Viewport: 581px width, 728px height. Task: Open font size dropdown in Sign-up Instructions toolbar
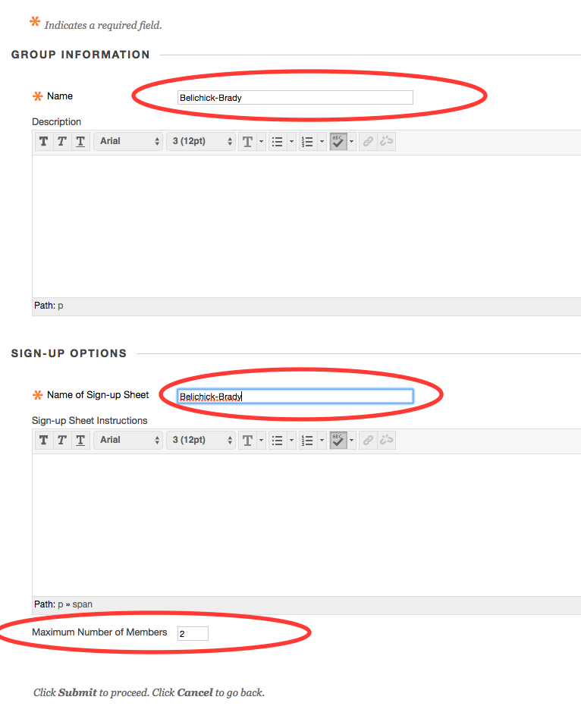(x=201, y=440)
